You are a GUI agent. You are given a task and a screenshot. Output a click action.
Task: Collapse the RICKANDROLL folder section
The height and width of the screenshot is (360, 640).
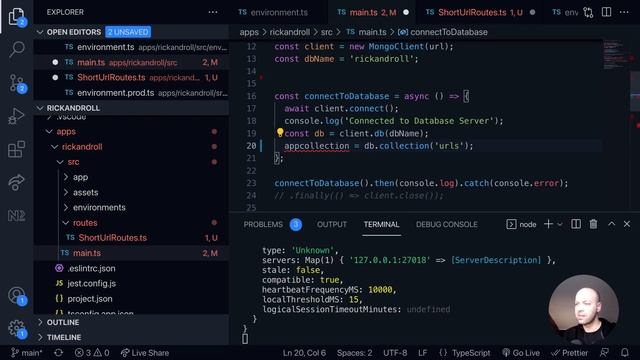40,108
